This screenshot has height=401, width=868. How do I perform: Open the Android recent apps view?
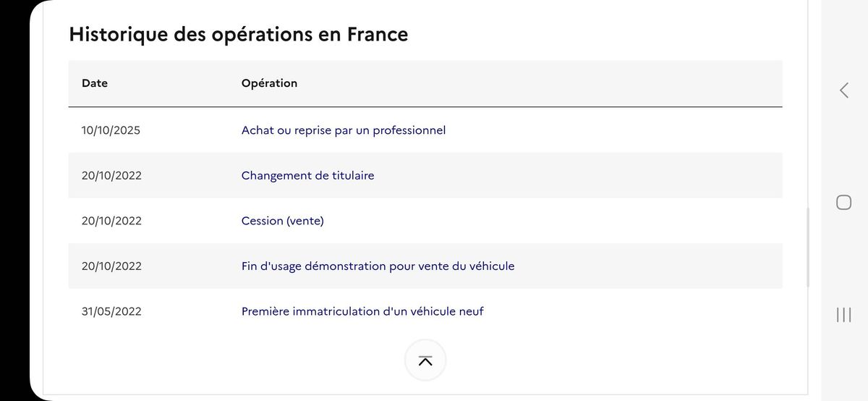click(x=843, y=314)
